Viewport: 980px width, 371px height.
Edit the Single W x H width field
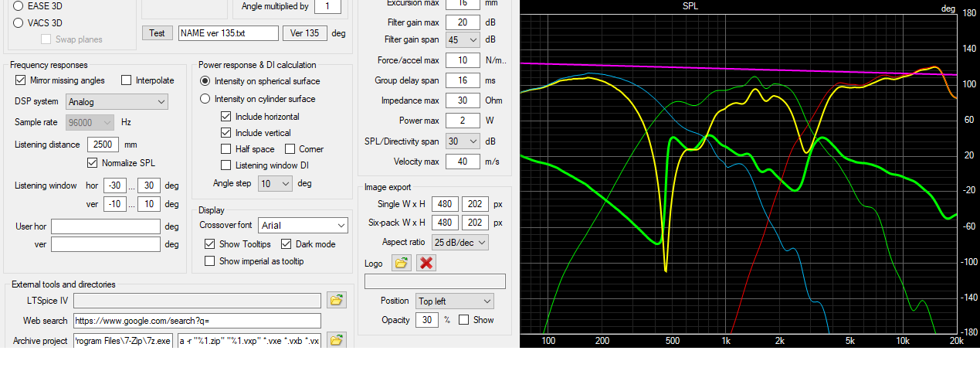coord(444,203)
